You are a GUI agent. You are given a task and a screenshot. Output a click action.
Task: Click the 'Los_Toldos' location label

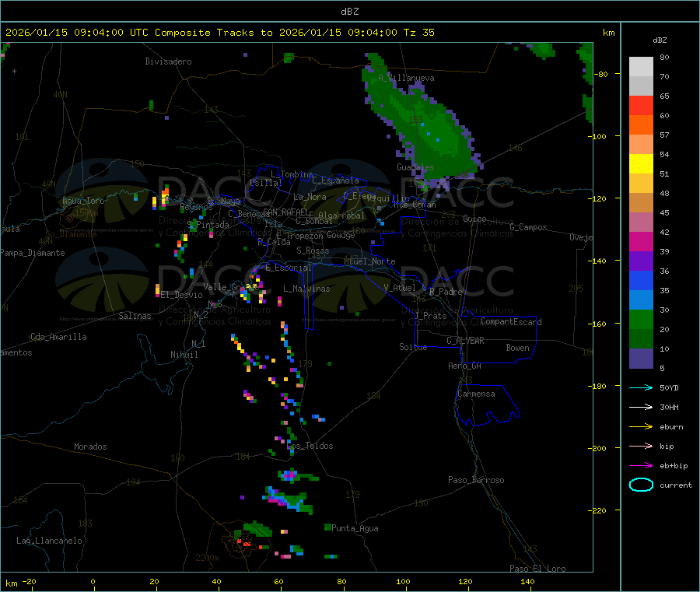310,446
